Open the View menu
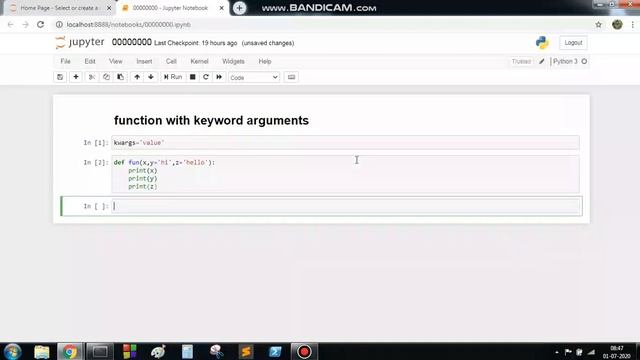Viewport: 640px width, 360px height. pos(116,61)
